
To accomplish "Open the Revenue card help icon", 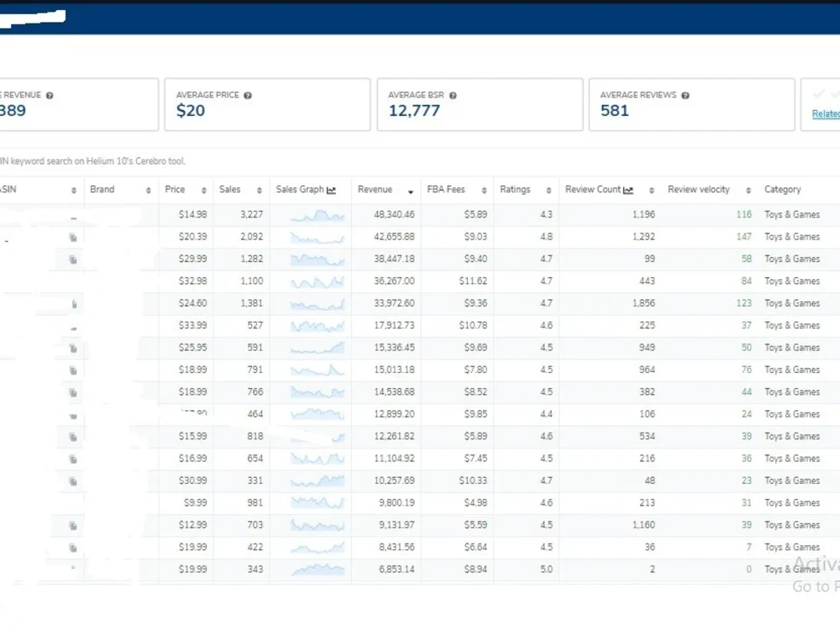I will coord(50,96).
